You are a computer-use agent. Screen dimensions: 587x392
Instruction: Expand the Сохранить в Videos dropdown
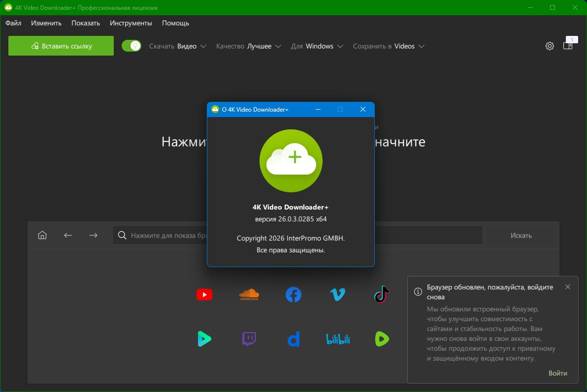click(x=388, y=46)
